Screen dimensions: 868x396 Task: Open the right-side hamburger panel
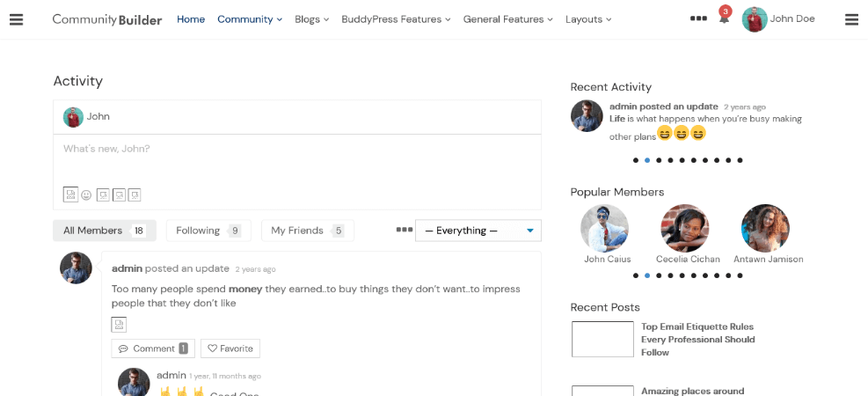[x=851, y=19]
